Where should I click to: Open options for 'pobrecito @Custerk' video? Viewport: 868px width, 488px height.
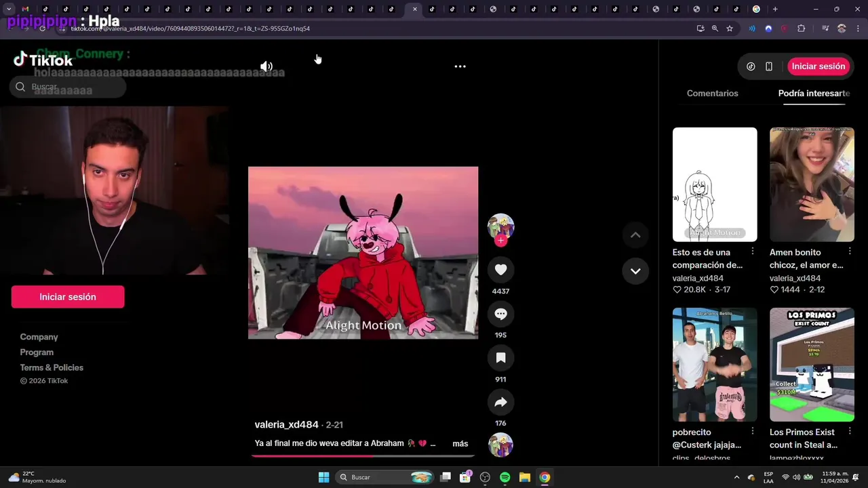click(x=752, y=431)
